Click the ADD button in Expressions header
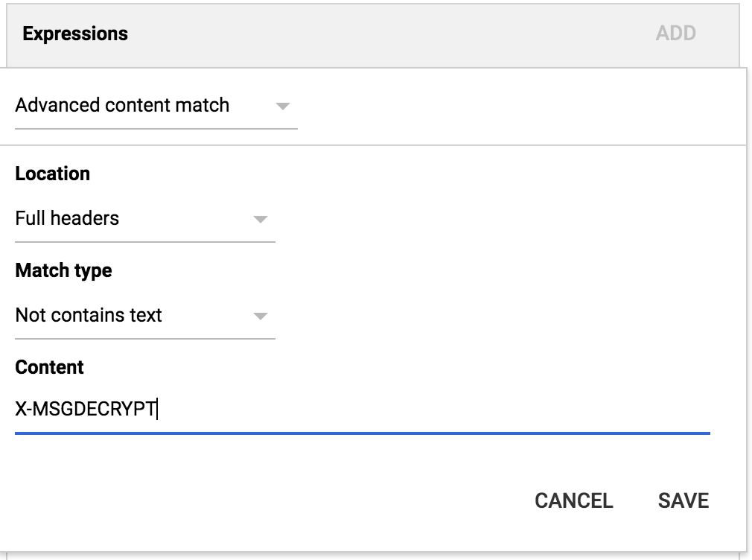Viewport: 752px width, 560px height. pyautogui.click(x=675, y=34)
